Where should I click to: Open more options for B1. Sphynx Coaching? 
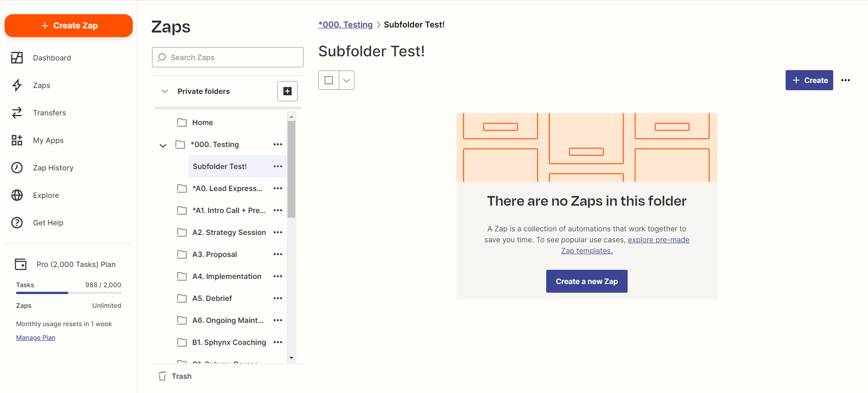coord(278,342)
